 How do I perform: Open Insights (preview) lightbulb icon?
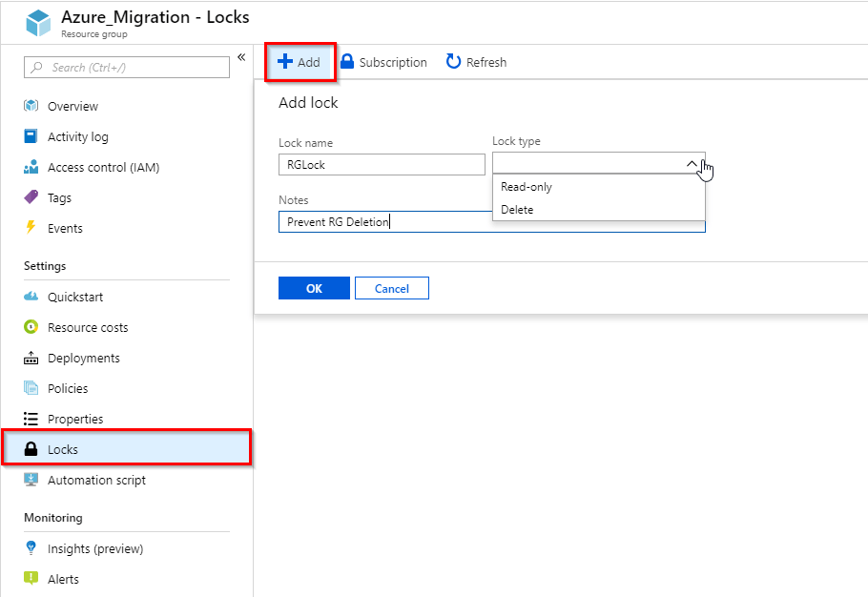[31, 548]
